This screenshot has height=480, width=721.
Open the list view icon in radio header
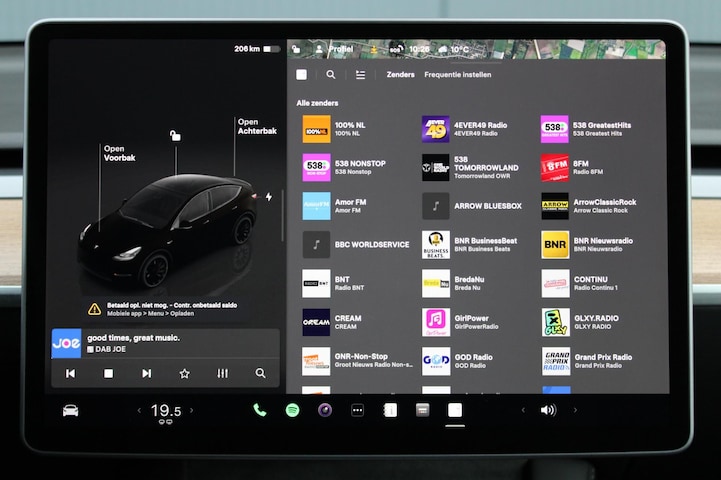coord(360,74)
